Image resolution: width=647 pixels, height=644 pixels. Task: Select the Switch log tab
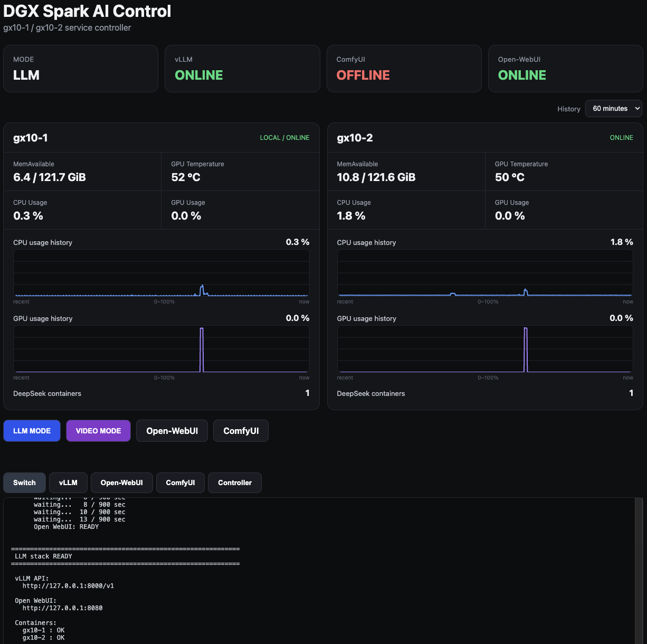(24, 482)
